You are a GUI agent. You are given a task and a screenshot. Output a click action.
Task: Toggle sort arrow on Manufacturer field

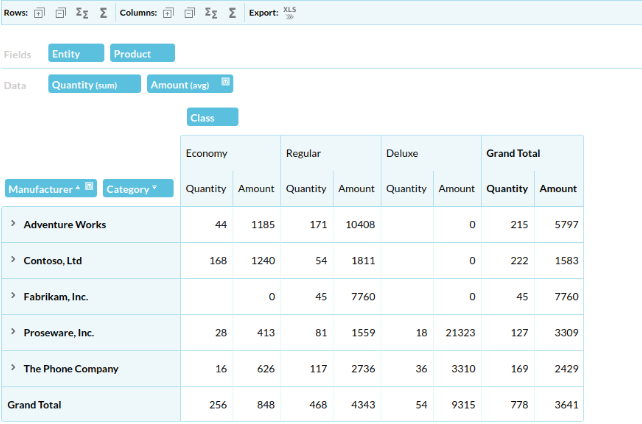(x=78, y=187)
